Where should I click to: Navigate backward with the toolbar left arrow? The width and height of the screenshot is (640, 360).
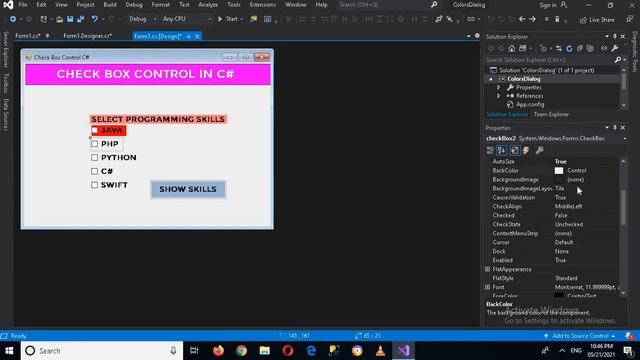[x=522, y=19]
